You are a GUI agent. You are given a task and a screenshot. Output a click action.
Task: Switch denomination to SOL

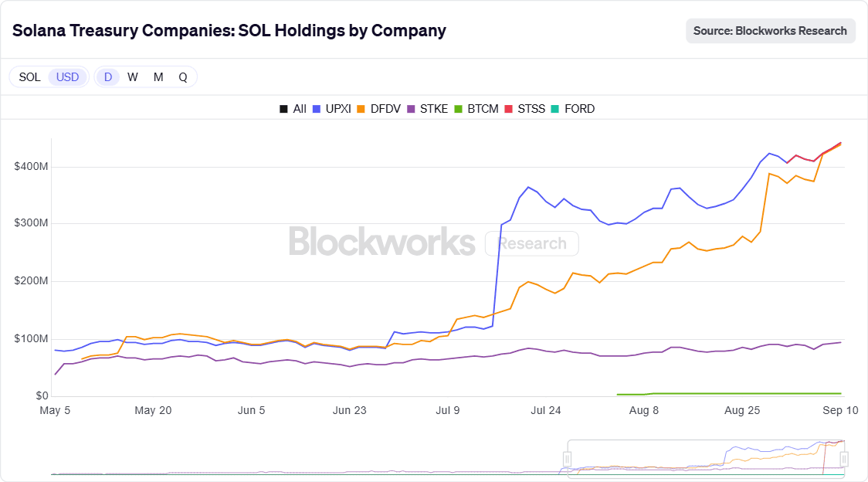(x=30, y=77)
